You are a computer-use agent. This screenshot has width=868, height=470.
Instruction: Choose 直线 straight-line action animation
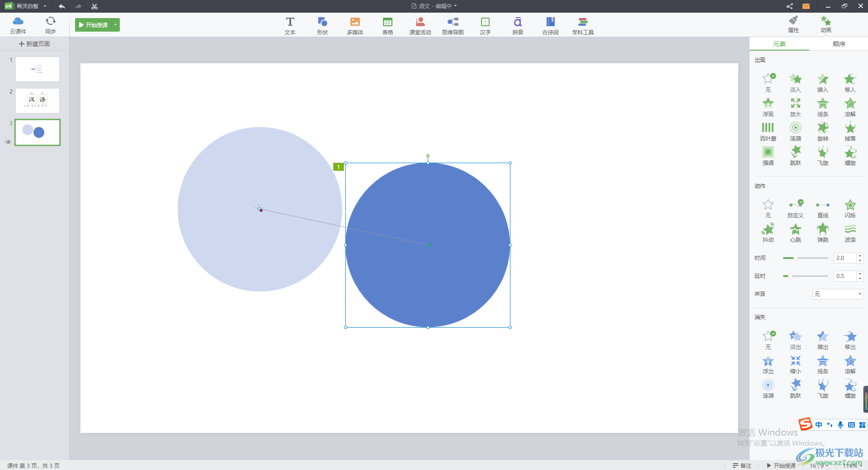click(x=823, y=208)
